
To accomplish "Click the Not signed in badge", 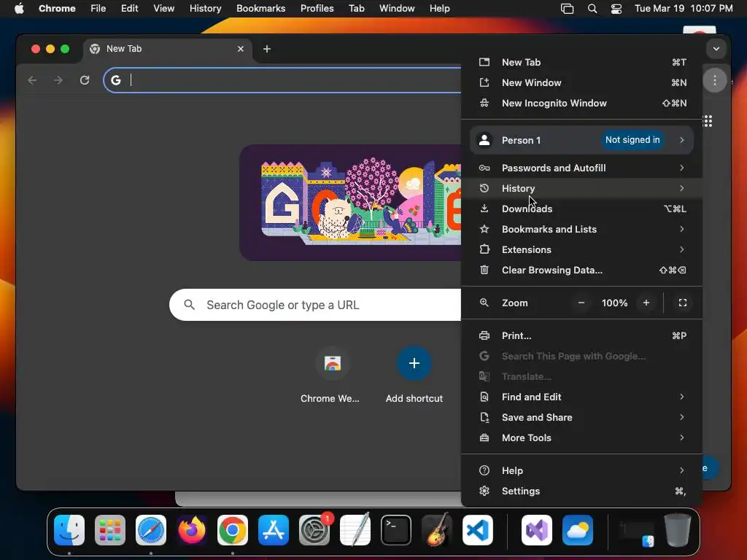I will (x=632, y=140).
